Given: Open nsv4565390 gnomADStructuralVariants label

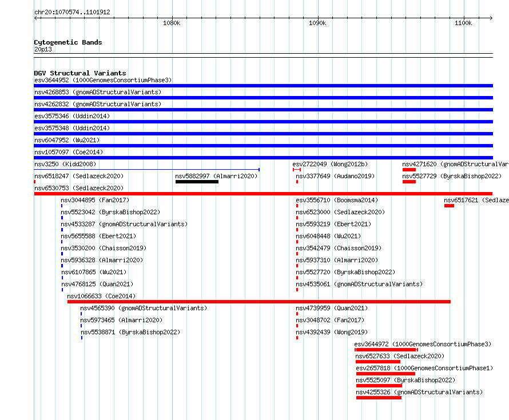Looking at the screenshot, I should point(144,308).
